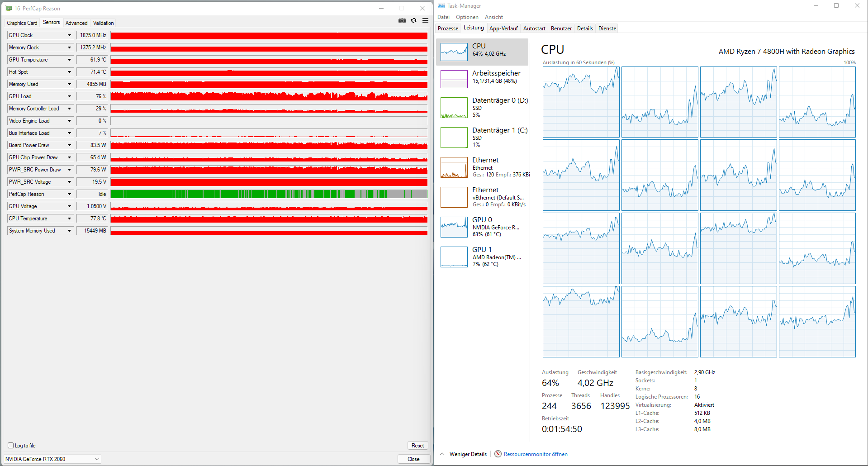Open the NVIDIA GeForce RTX 2060 device selector
Image resolution: width=868 pixels, height=466 pixels.
[x=52, y=459]
